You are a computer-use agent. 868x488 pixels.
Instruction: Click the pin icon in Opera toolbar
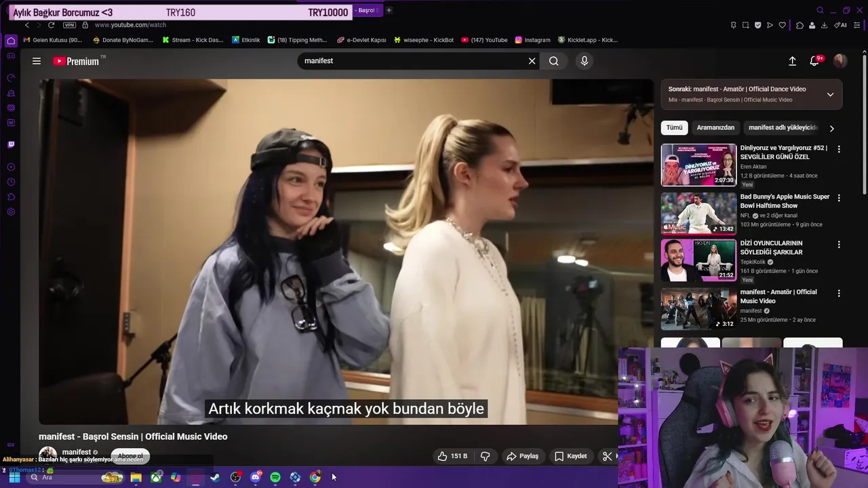[x=733, y=25]
